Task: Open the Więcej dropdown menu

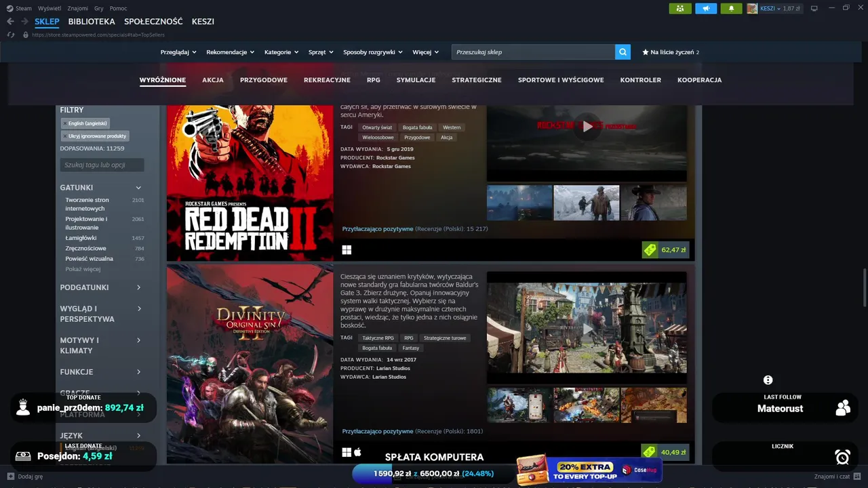Action: pyautogui.click(x=426, y=52)
